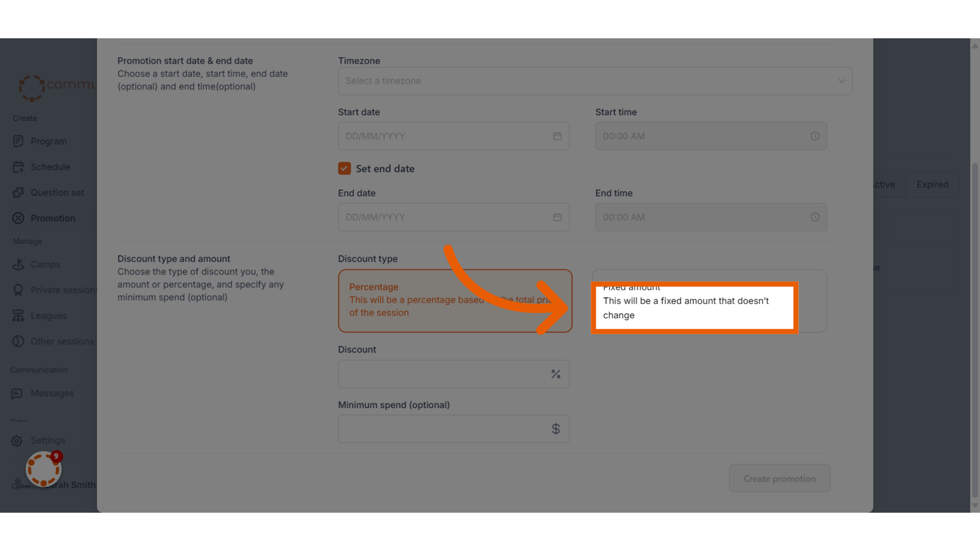The width and height of the screenshot is (980, 551).
Task: Click the Private sessions icon
Action: point(18,290)
